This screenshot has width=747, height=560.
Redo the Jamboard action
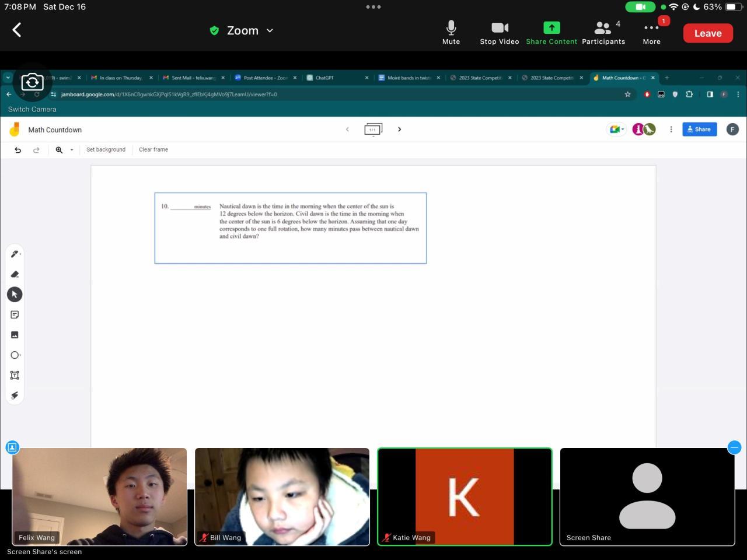click(x=36, y=150)
